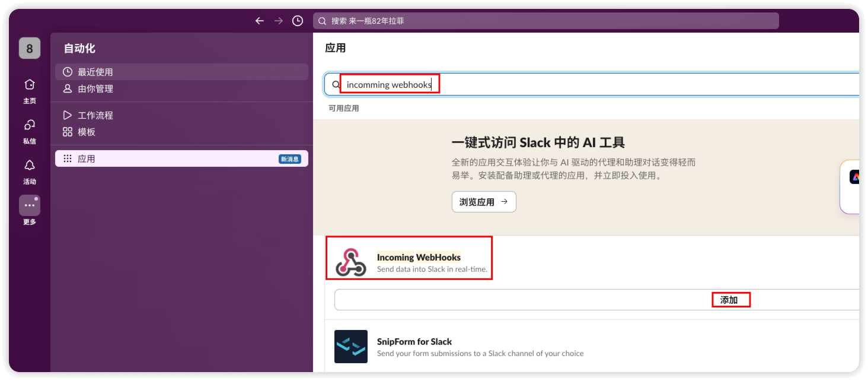Click the grid icon beside 模板

68,132
